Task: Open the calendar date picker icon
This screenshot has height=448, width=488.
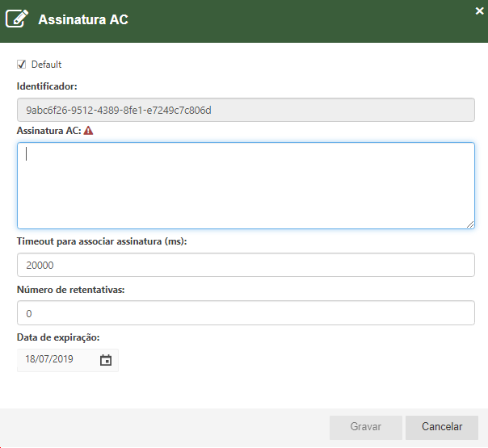Action: pos(106,360)
